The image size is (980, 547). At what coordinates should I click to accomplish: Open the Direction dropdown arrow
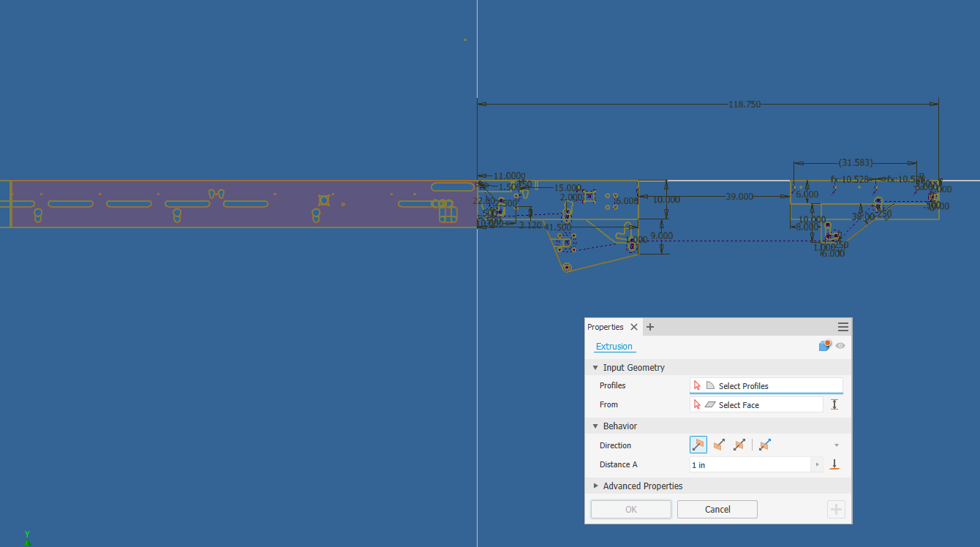(x=836, y=445)
